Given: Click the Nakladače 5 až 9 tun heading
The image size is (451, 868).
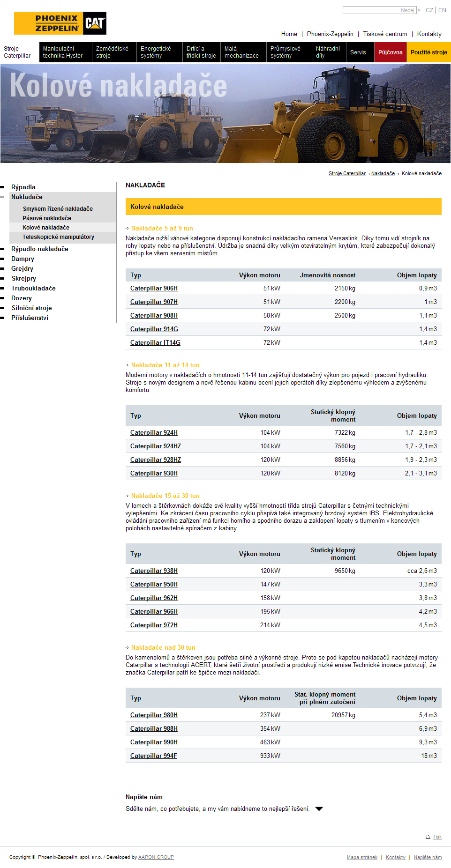Looking at the screenshot, I should click(x=162, y=228).
